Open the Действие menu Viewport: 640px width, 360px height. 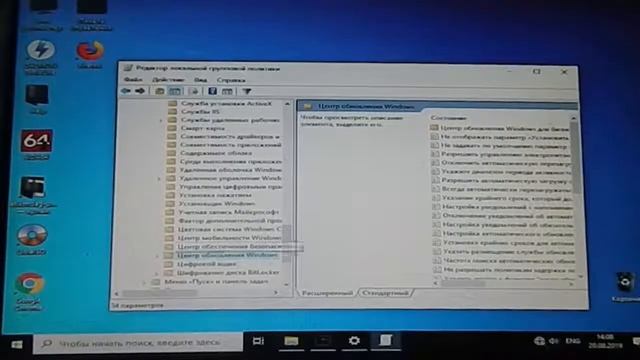(x=168, y=80)
